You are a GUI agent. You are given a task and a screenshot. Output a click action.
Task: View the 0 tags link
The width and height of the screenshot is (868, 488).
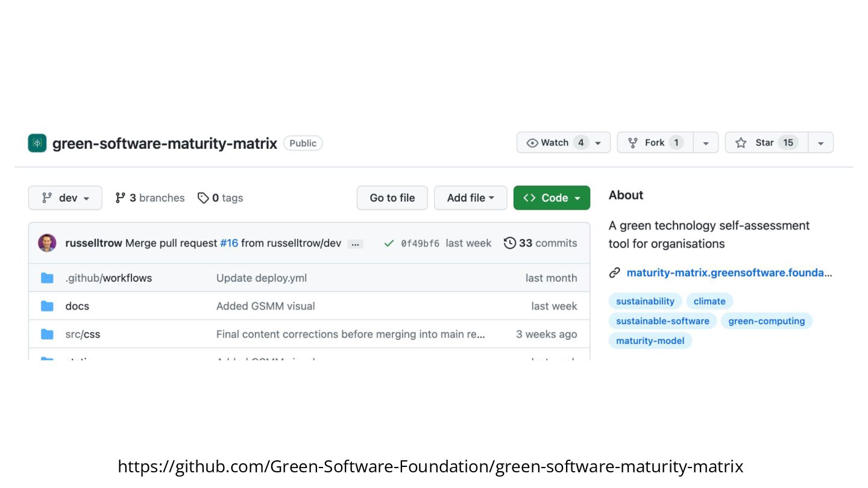[220, 198]
